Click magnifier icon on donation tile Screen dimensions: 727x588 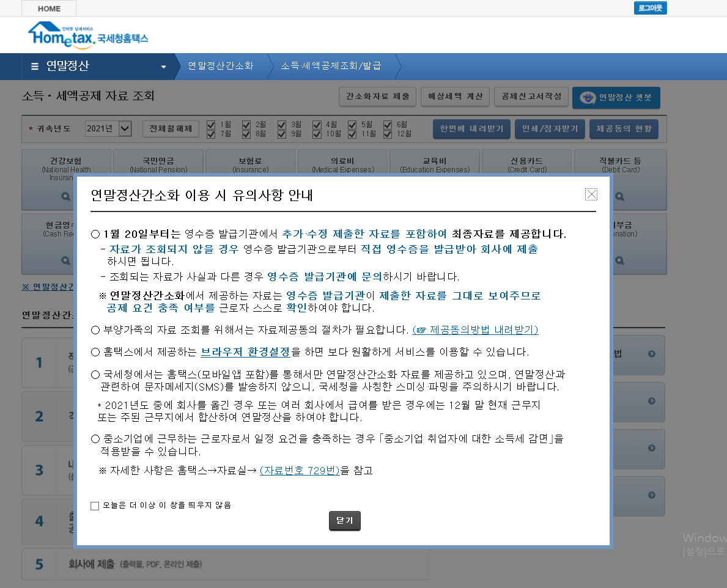click(619, 260)
